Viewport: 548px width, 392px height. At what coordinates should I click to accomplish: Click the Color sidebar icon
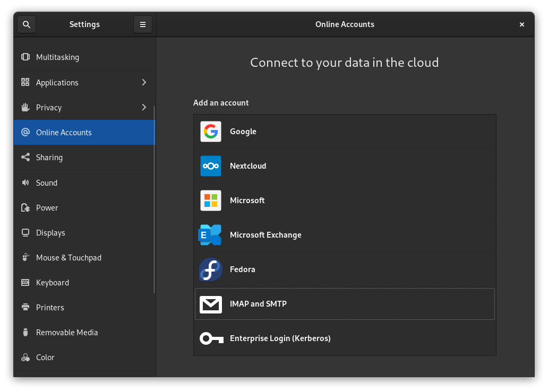[x=25, y=357]
